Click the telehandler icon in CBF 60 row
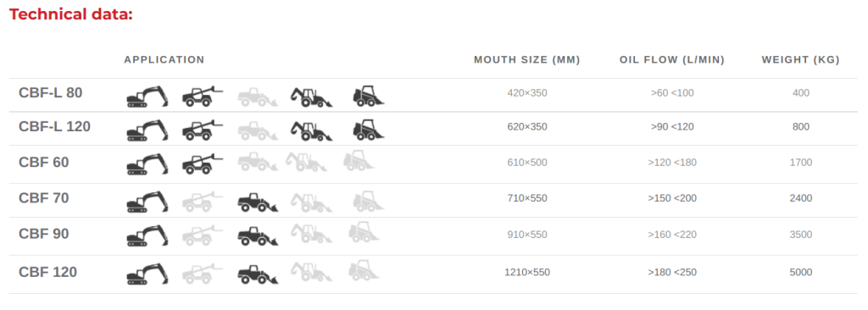This screenshot has height=310, width=868. click(203, 164)
